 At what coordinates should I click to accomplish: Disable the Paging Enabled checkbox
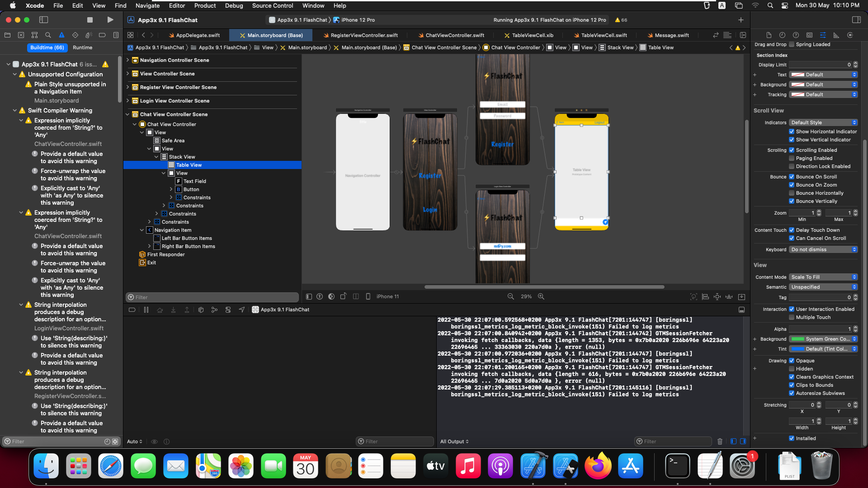[x=792, y=158]
